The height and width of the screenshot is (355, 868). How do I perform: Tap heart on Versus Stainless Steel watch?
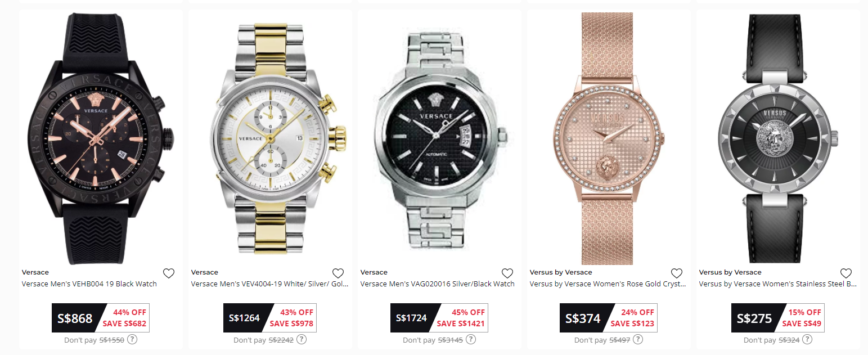pyautogui.click(x=846, y=273)
